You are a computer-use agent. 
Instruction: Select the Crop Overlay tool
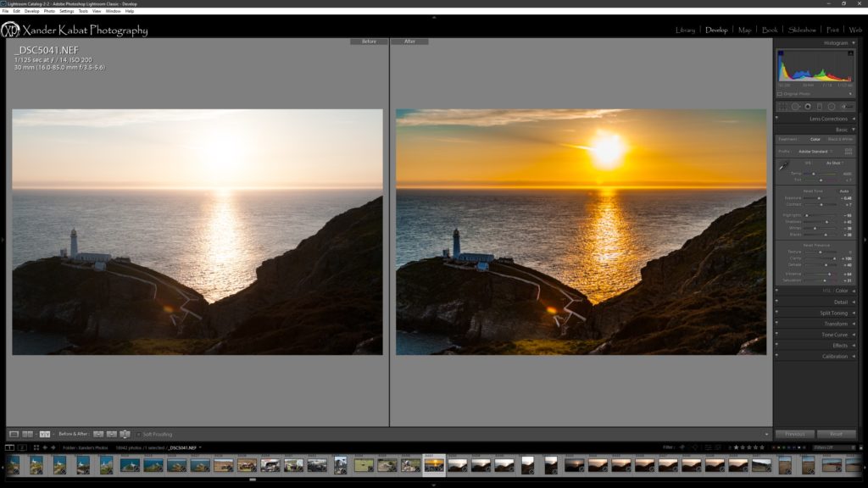tap(783, 107)
